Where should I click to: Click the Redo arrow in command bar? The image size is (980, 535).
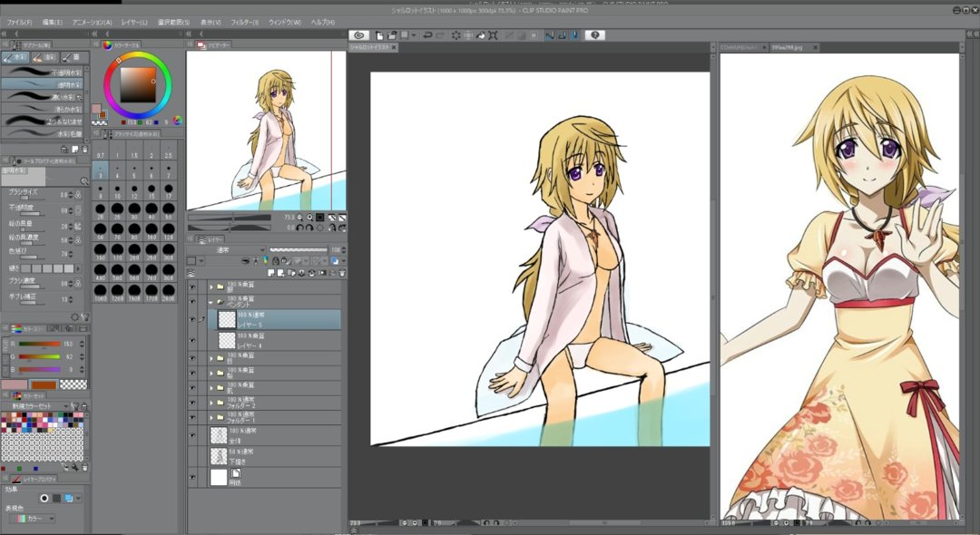pyautogui.click(x=439, y=35)
